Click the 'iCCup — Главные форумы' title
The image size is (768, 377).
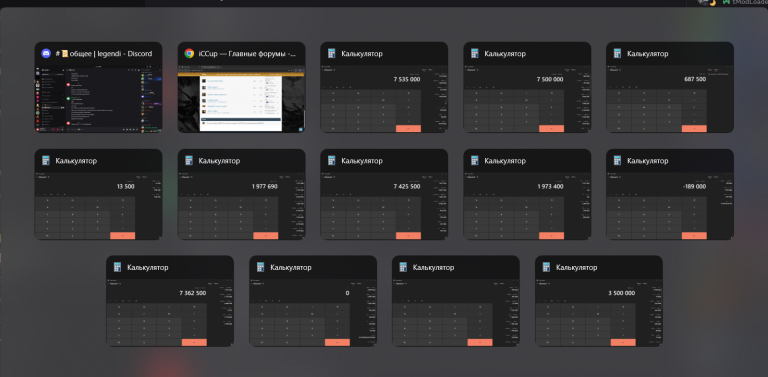pos(247,54)
